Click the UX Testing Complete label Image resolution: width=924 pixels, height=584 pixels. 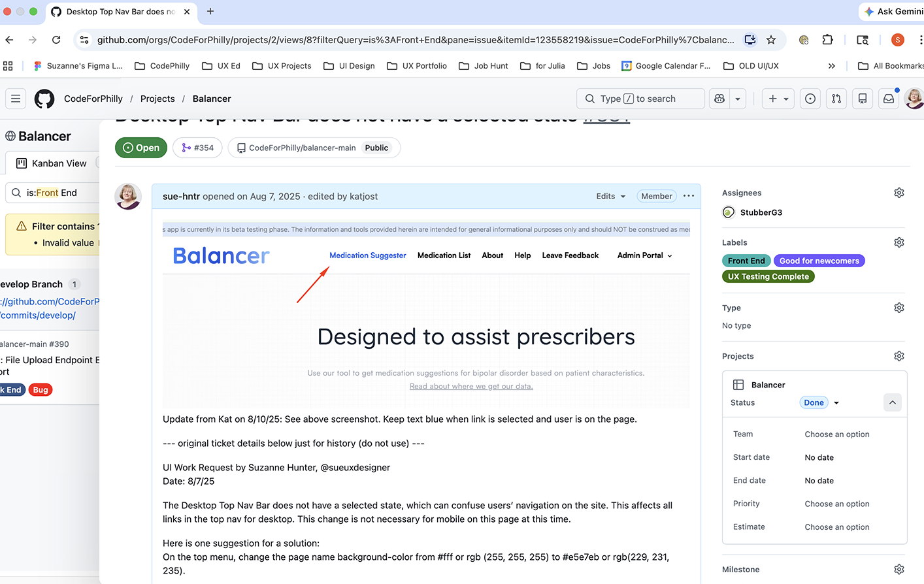pos(768,276)
